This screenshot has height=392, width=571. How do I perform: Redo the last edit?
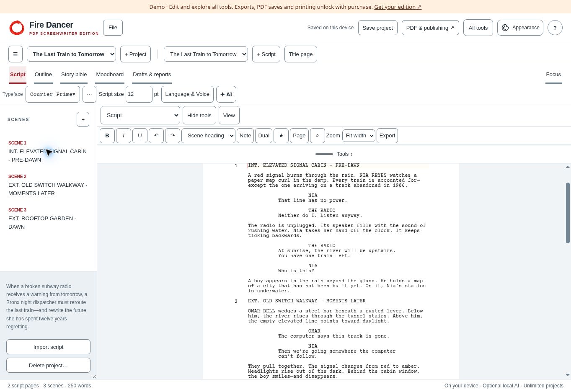[173, 136]
